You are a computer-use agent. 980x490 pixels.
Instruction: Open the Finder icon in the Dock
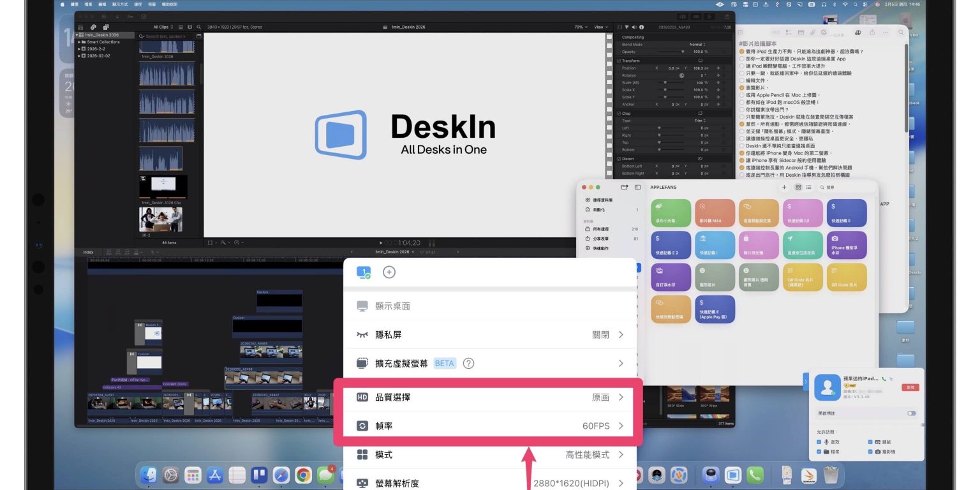click(x=149, y=475)
